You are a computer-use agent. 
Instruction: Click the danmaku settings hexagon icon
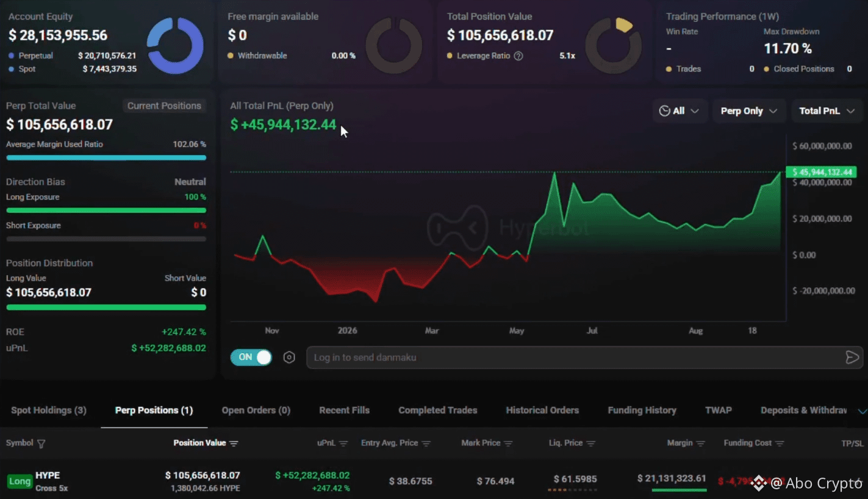289,357
